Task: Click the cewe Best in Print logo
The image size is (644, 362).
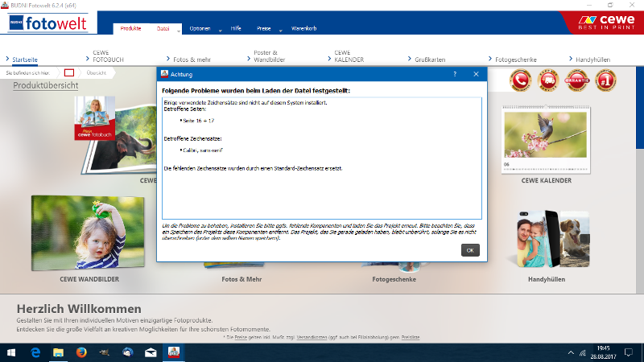Action: click(606, 23)
